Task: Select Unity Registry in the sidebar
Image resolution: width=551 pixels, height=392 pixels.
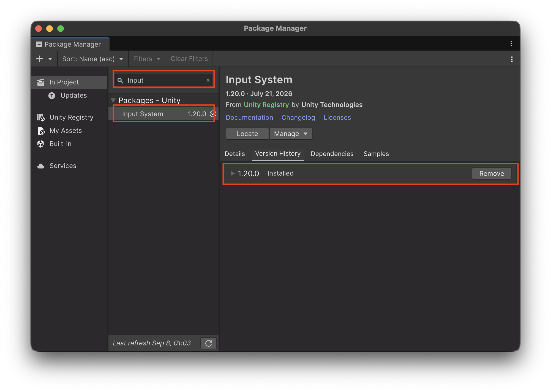Action: click(x=69, y=117)
